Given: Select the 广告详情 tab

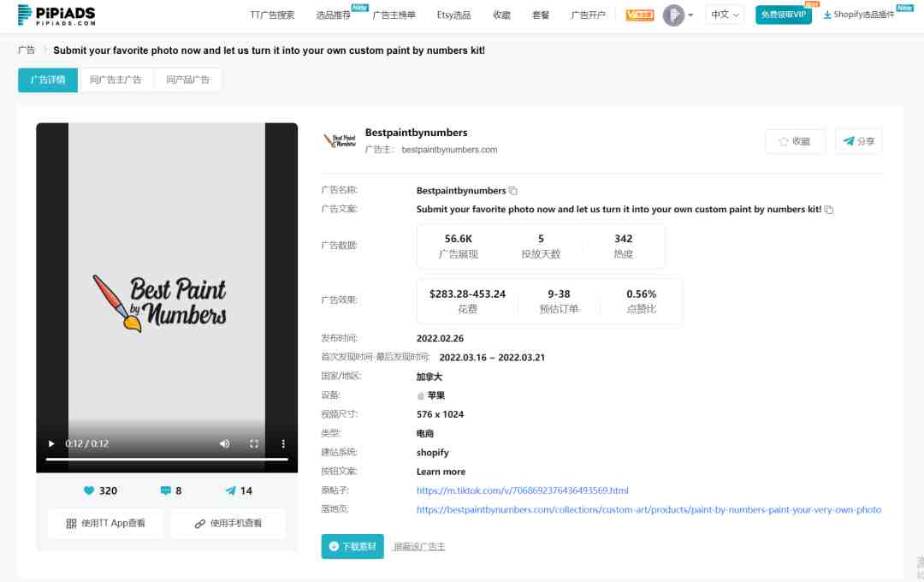Looking at the screenshot, I should 48,80.
